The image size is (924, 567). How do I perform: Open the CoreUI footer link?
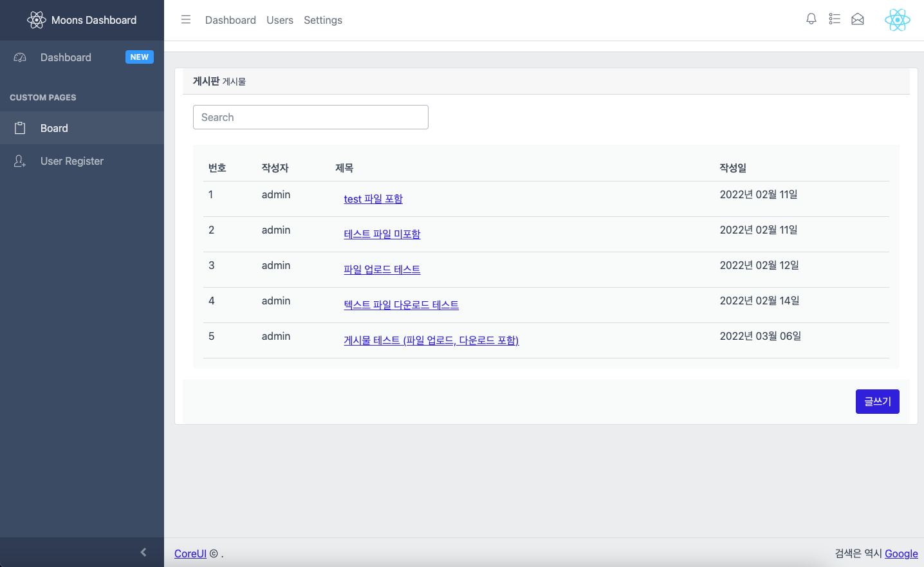click(190, 553)
